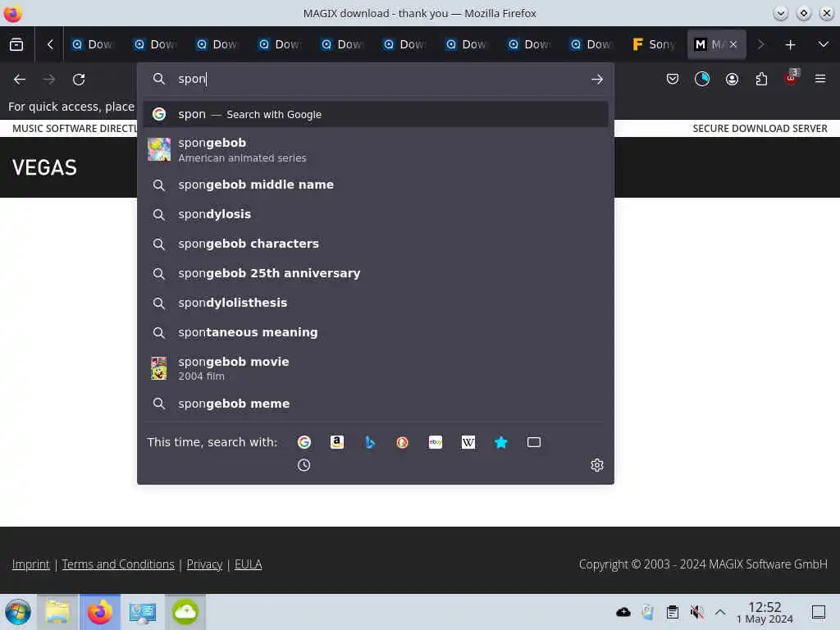840x630 pixels.
Task: Select the 'spongebob' American animated series suggestion
Action: tap(376, 149)
